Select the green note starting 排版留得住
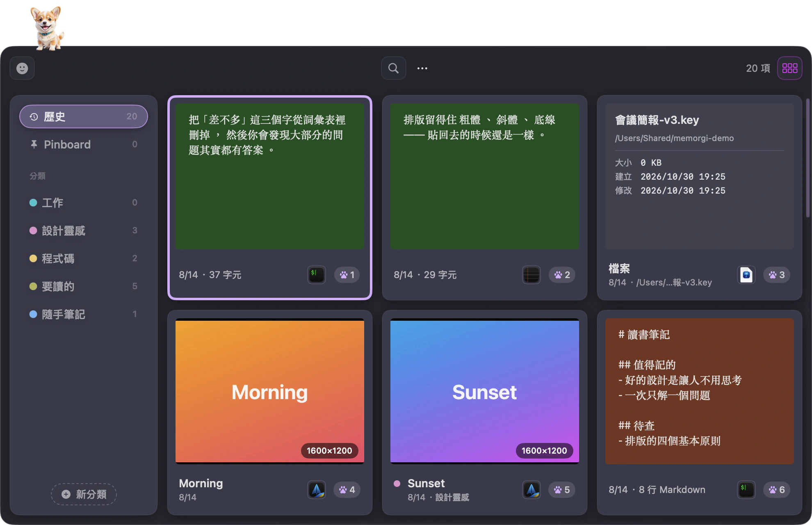This screenshot has width=812, height=525. pyautogui.click(x=485, y=176)
